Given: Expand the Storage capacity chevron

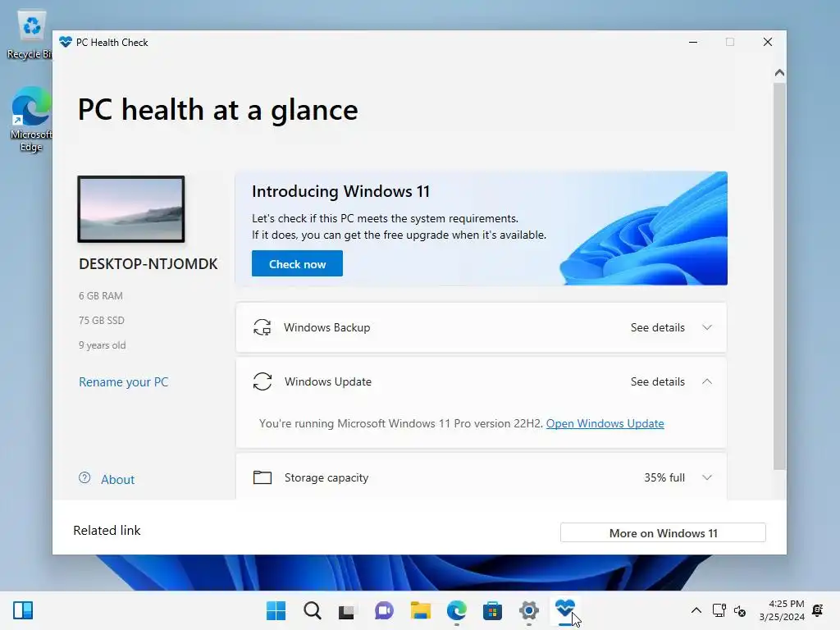Looking at the screenshot, I should (707, 477).
